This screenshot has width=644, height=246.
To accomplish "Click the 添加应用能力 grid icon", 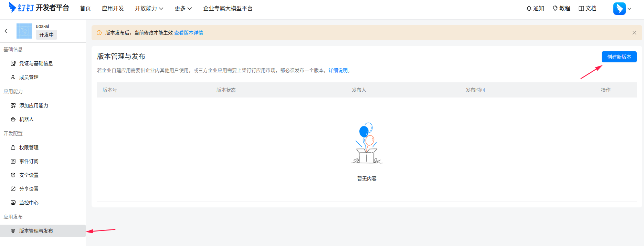I will pyautogui.click(x=13, y=105).
